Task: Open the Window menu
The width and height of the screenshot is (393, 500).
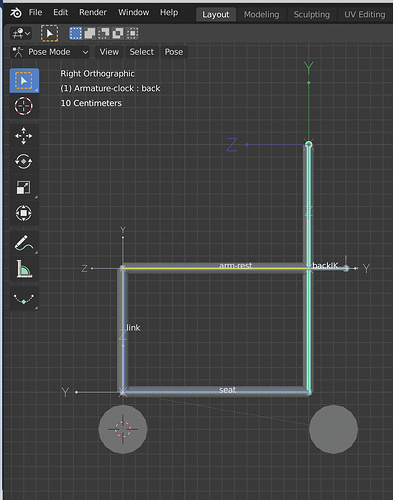Action: point(133,13)
